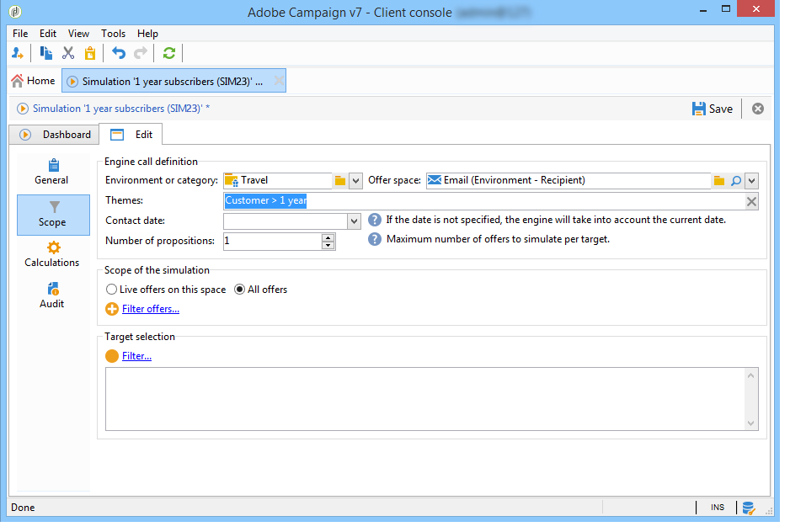This screenshot has height=532, width=790.
Task: Click the help icon beside maximum offers text
Action: [374, 239]
